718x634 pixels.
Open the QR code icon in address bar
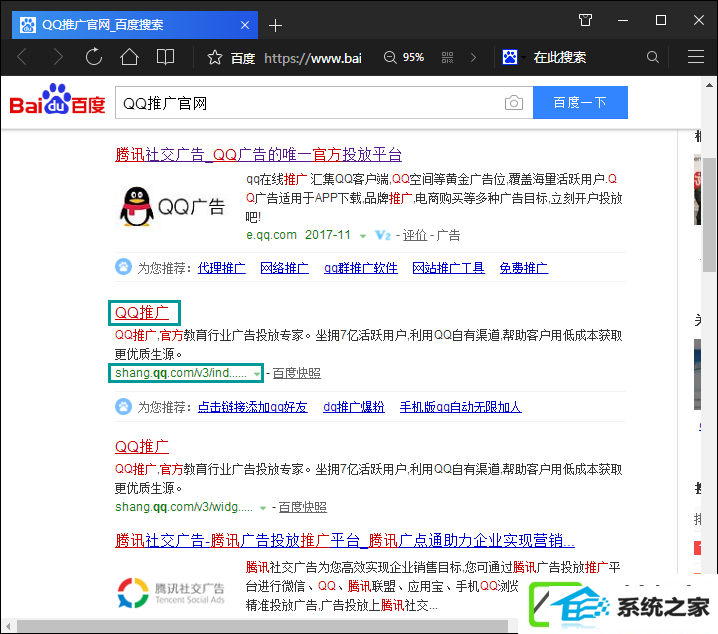447,58
